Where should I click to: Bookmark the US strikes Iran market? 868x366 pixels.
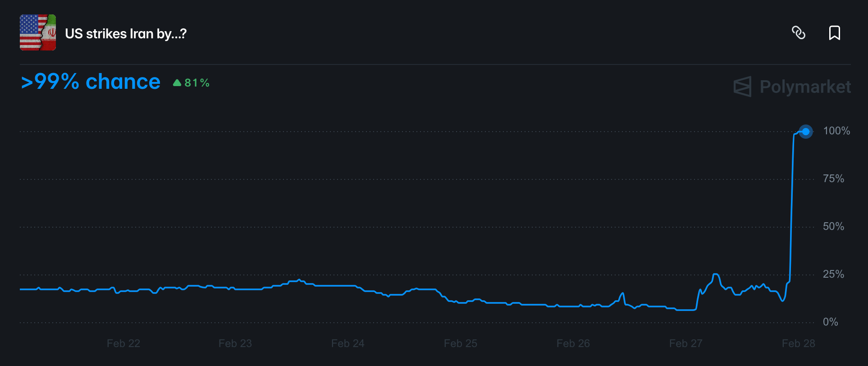[x=834, y=33]
